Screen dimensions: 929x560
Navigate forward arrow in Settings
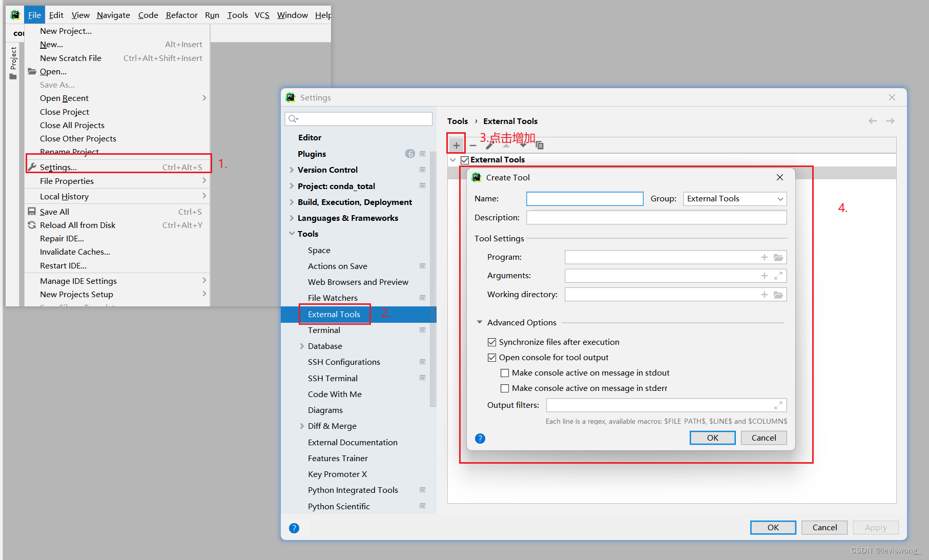(890, 121)
